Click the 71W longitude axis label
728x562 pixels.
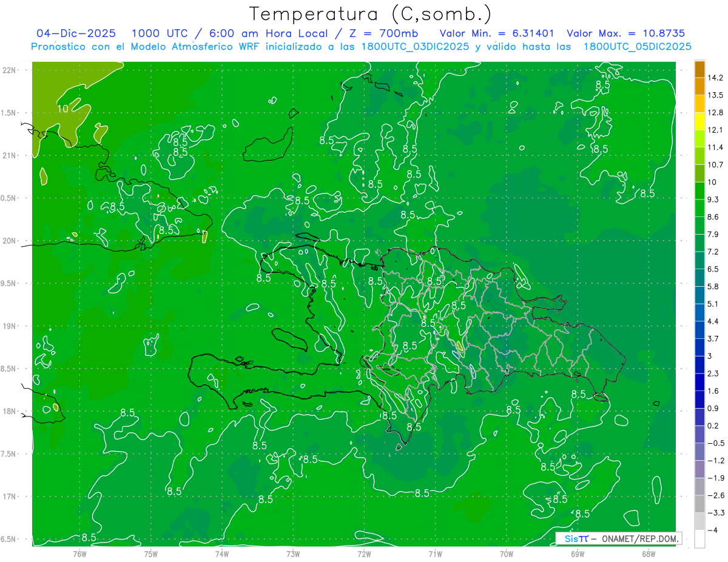[x=435, y=554]
